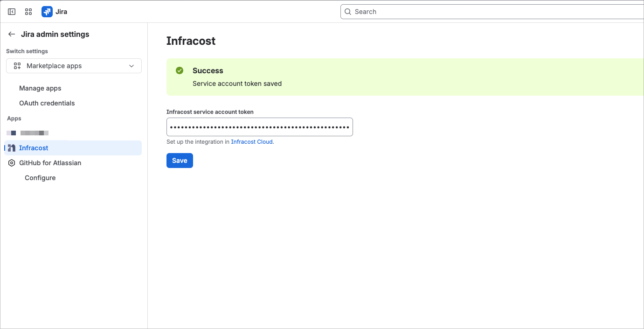644x329 pixels.
Task: Click the Jira admin settings heading
Action: (55, 34)
